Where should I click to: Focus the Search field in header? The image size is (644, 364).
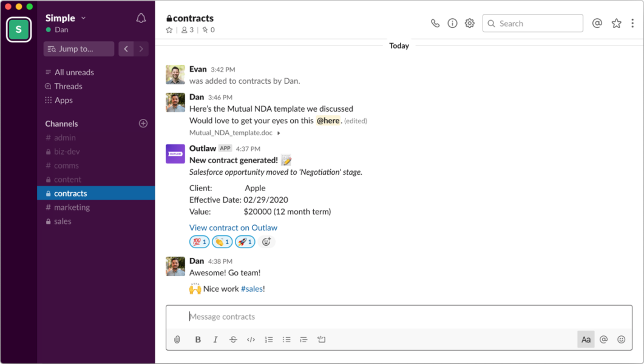(x=533, y=24)
